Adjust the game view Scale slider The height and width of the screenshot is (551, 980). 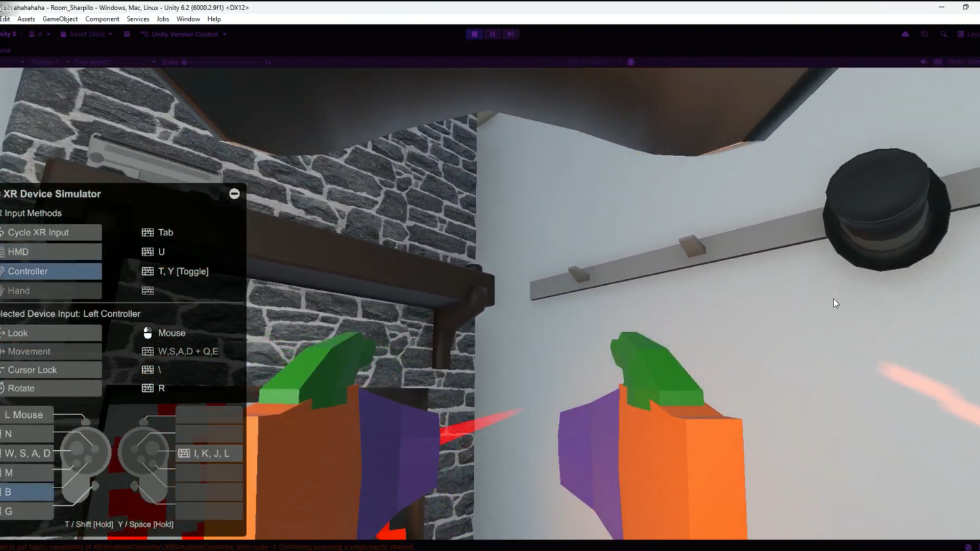tap(184, 62)
